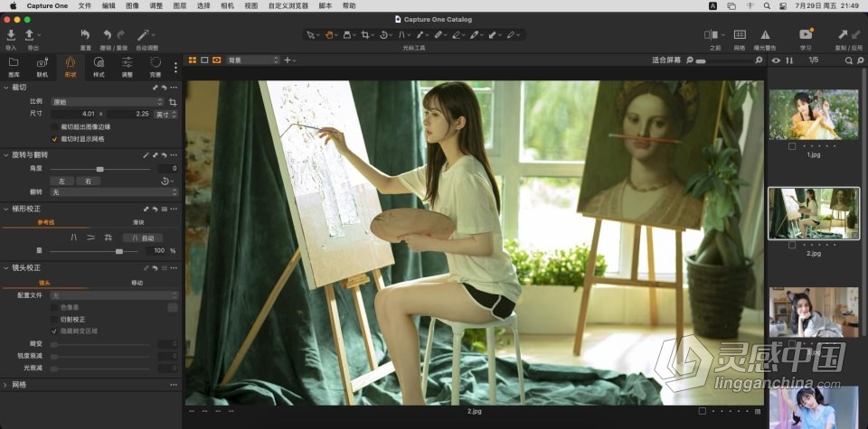Click the browser search magnifier icon
Viewport: 868px width, 429px height.
pyautogui.click(x=849, y=61)
